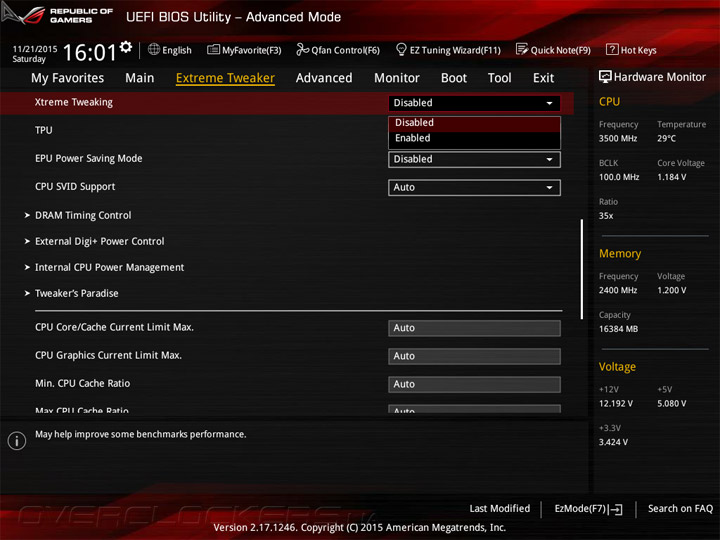Click the Qfan Control fan icon

click(302, 49)
